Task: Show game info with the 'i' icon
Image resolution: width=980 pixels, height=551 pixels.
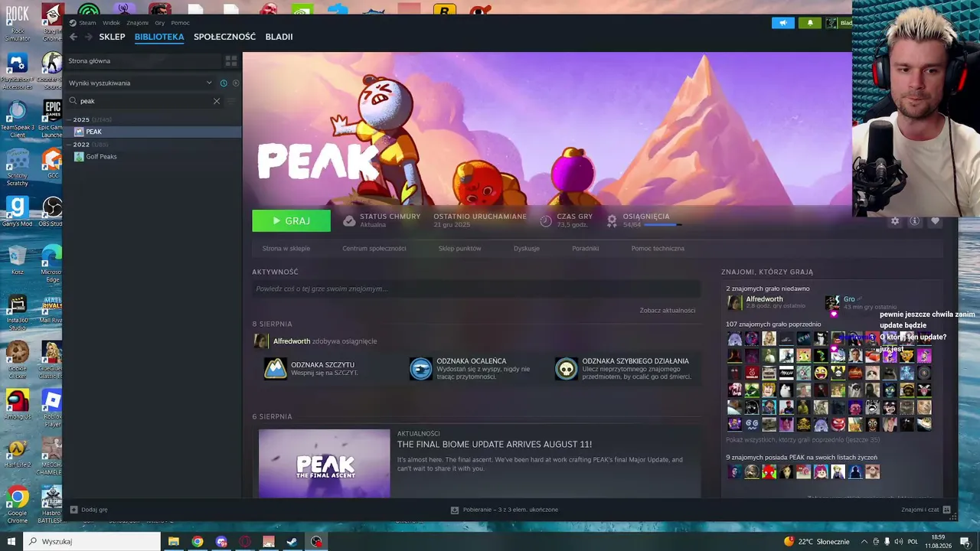Action: pos(914,220)
